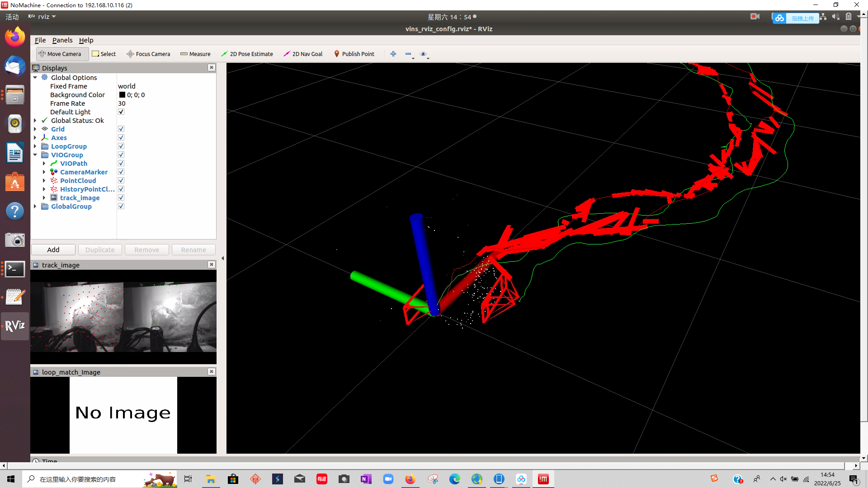Open the Panels menu
The image size is (868, 488).
62,40
